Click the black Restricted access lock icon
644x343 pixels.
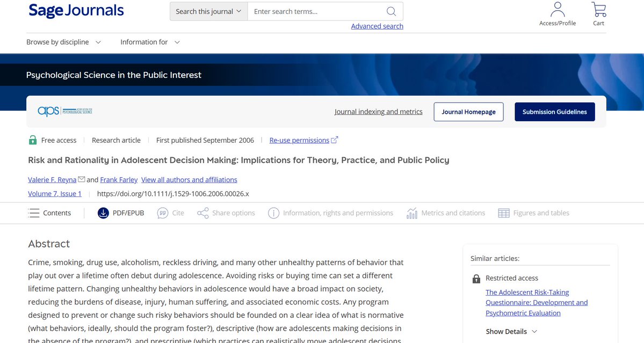pyautogui.click(x=476, y=279)
